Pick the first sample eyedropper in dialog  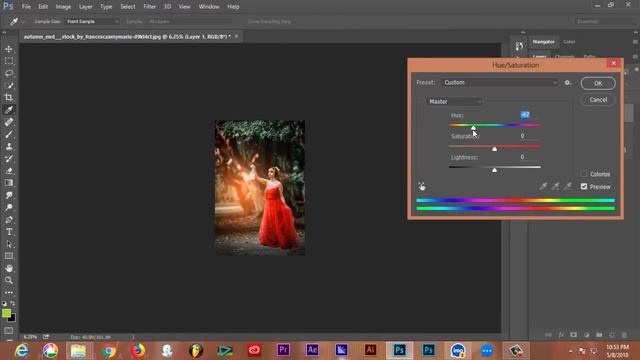tap(543, 187)
